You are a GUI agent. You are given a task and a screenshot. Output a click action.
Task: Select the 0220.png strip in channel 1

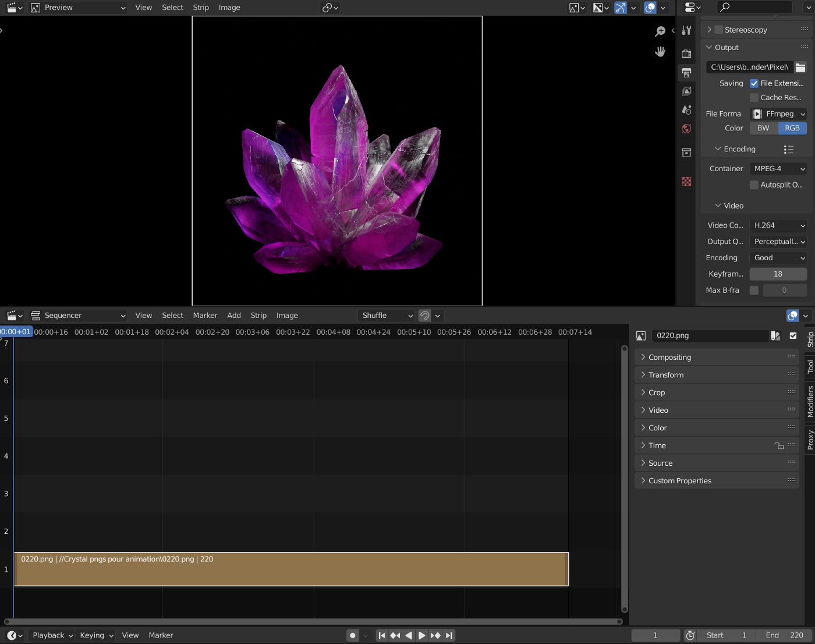point(291,569)
